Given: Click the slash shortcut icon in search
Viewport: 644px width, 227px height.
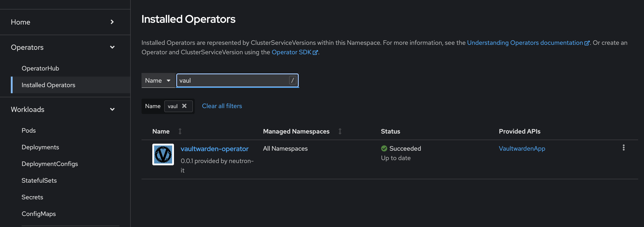Looking at the screenshot, I should point(292,80).
